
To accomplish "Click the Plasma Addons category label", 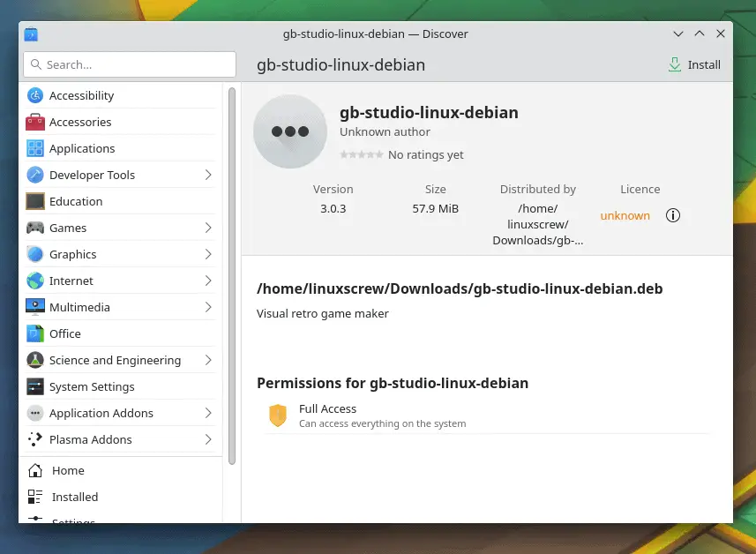I will click(91, 439).
